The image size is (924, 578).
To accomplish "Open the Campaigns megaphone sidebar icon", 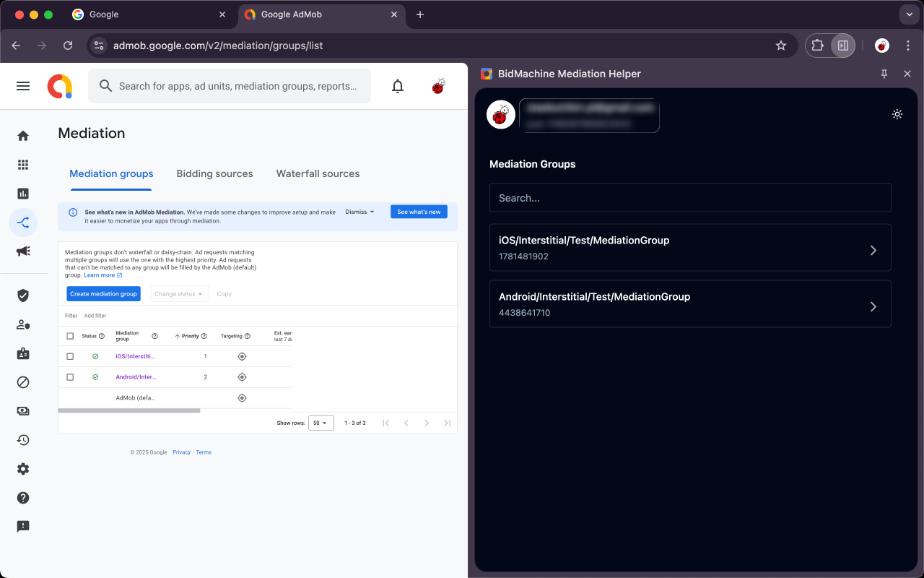I will (x=23, y=251).
